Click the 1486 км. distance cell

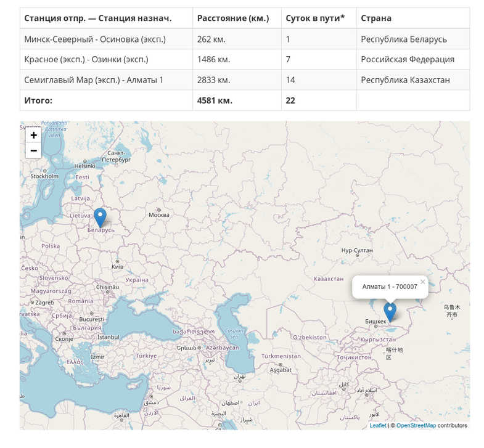pos(237,59)
